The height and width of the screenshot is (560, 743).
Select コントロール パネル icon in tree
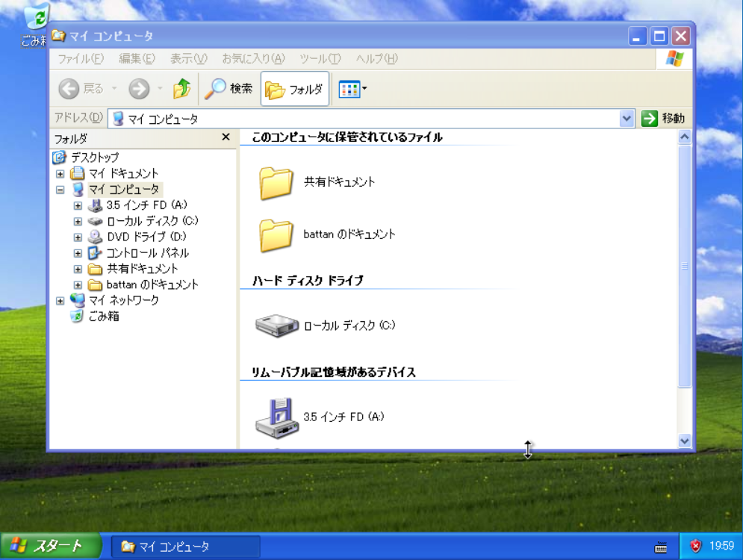[96, 253]
